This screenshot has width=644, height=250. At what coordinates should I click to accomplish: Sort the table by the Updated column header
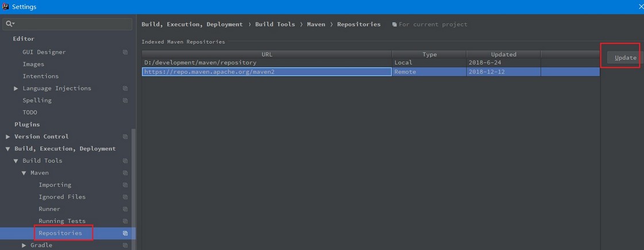(503, 54)
